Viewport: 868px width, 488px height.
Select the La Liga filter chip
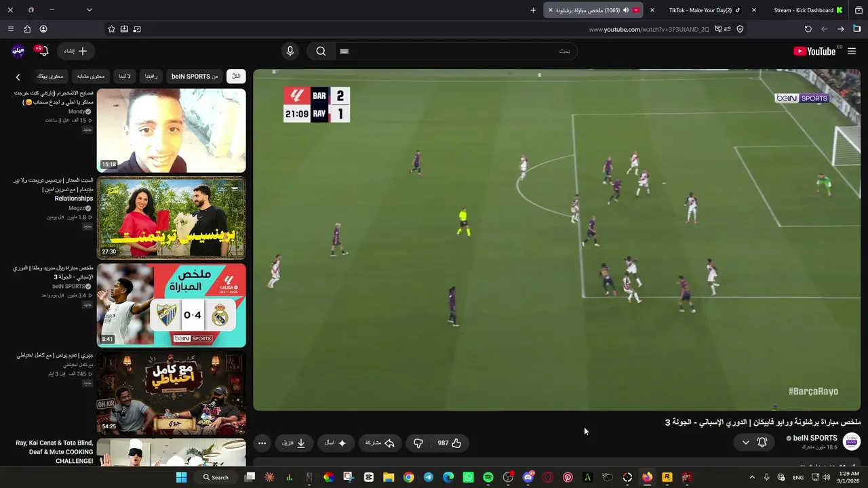click(x=125, y=77)
